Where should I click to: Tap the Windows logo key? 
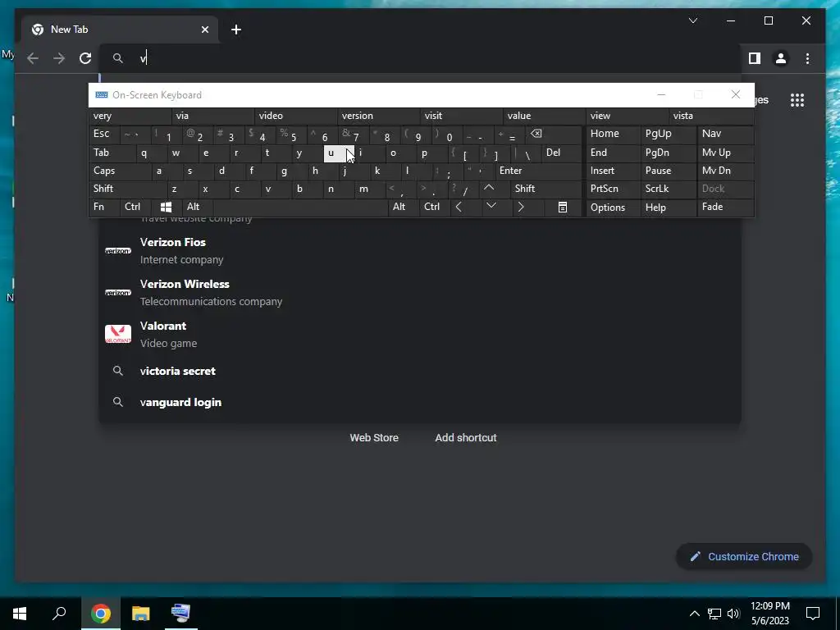166,207
